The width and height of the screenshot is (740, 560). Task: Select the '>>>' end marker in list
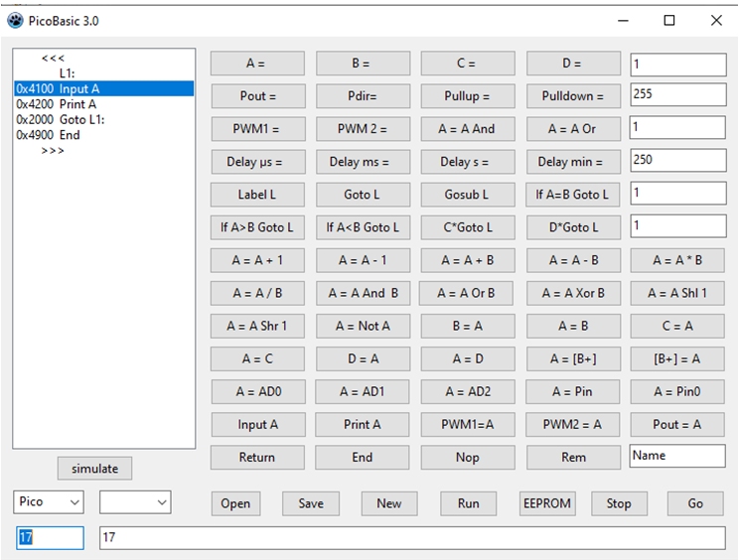[53, 150]
